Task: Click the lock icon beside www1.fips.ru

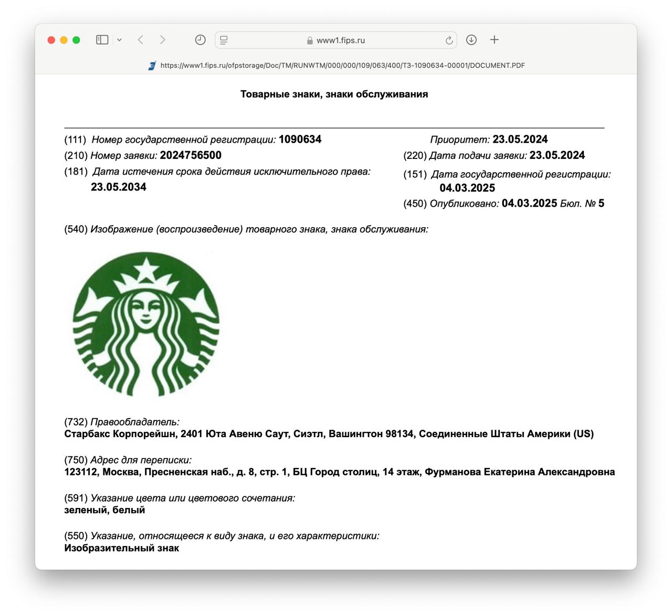Action: pos(310,40)
